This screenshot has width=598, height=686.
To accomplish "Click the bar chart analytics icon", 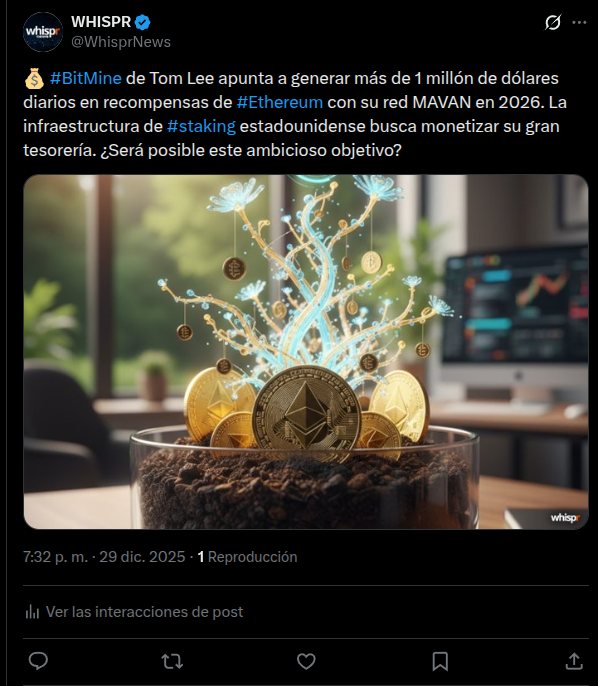I will click(32, 612).
